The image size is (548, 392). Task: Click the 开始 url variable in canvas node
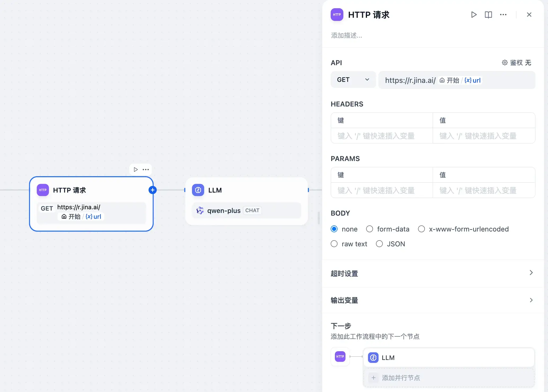pyautogui.click(x=81, y=217)
